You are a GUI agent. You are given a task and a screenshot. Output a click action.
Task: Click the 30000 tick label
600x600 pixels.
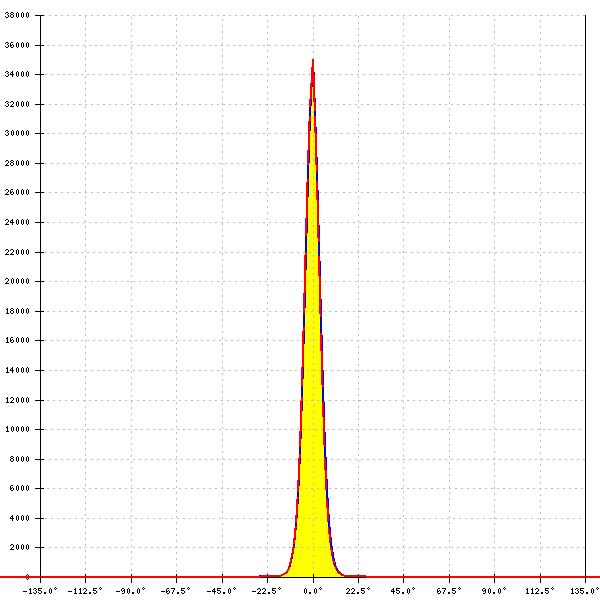pos(17,133)
